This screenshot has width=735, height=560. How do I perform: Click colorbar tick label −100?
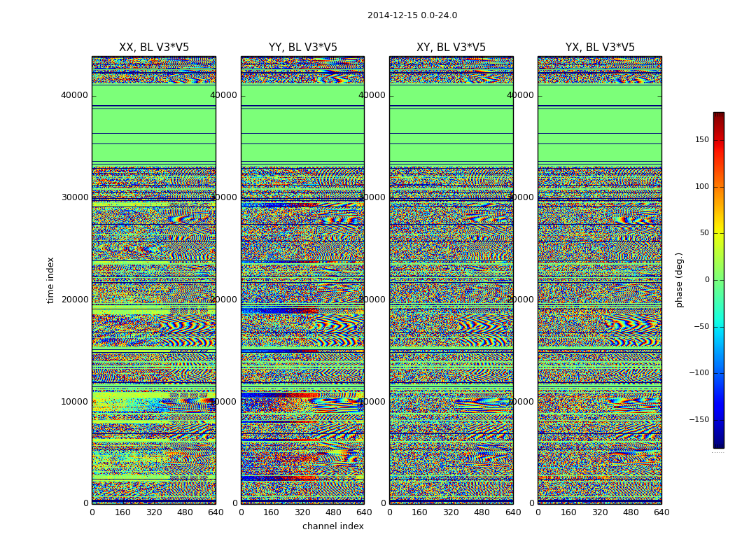pyautogui.click(x=699, y=372)
